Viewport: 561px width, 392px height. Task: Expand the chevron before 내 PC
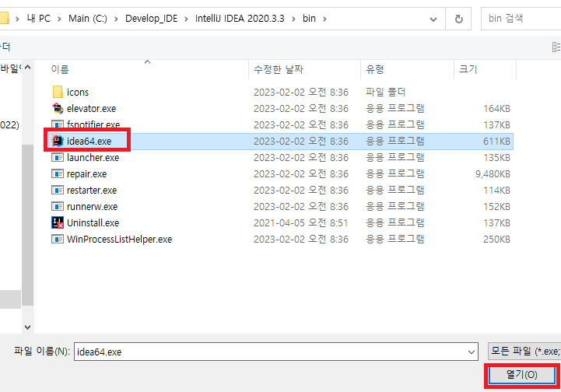coord(17,19)
